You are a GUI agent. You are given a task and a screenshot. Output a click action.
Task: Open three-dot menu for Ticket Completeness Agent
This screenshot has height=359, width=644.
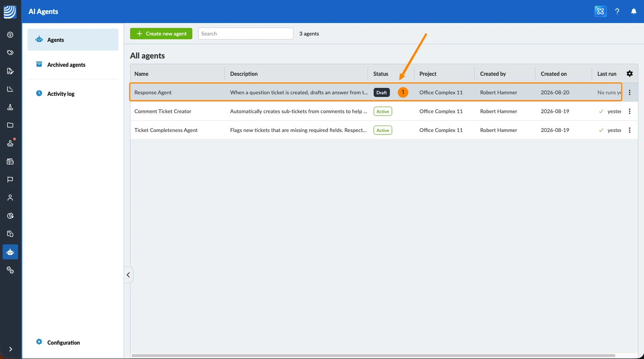(x=630, y=130)
